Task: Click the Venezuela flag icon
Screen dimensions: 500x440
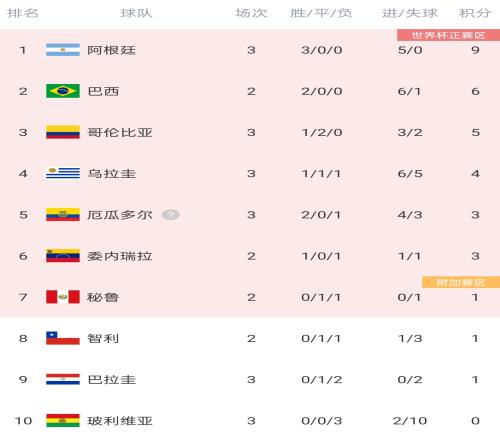Action: tap(63, 256)
